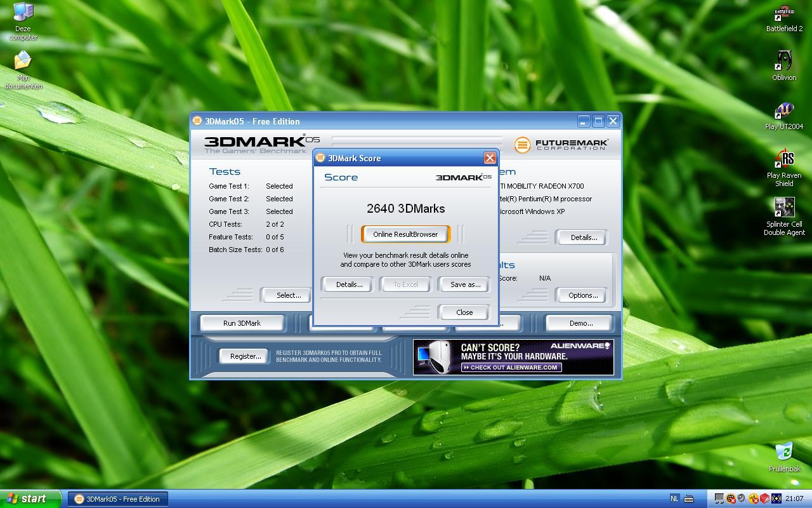This screenshot has width=812, height=508.
Task: Select the Battlefield 2 desktop shortcut
Action: click(x=784, y=19)
